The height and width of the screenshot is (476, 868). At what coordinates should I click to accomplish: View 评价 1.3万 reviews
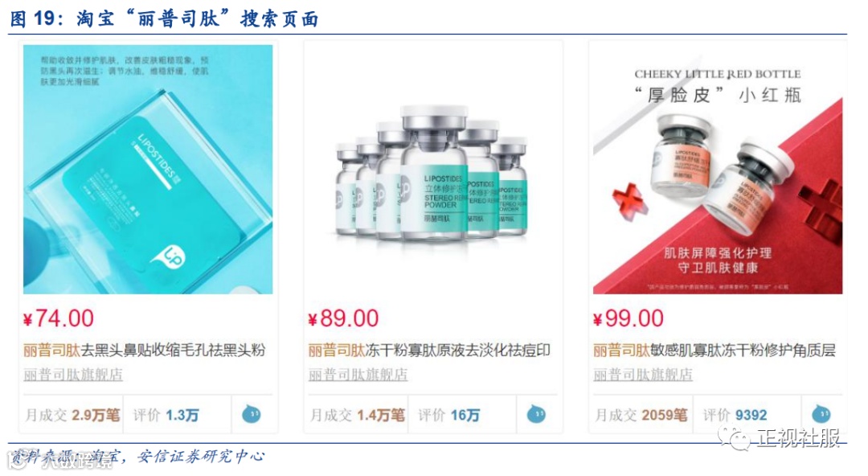tap(166, 415)
